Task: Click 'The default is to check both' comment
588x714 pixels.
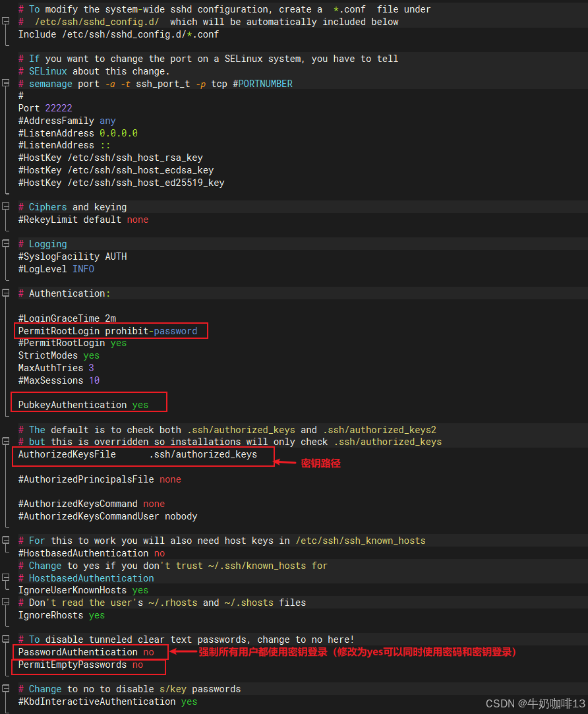Action: [x=227, y=429]
